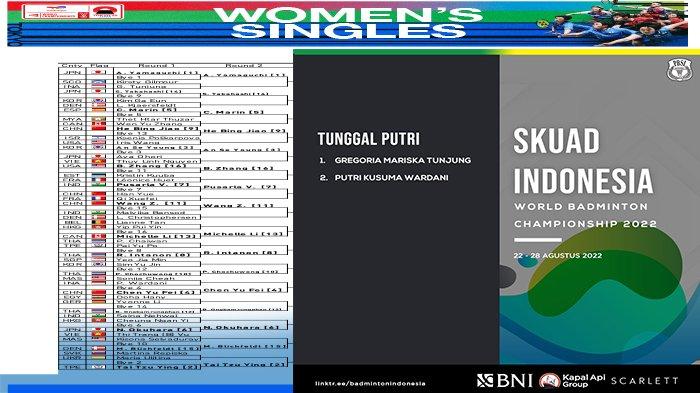Open the linktr.ee/badmintonindonesia link
The height and width of the screenshot is (393, 700).
click(x=370, y=383)
